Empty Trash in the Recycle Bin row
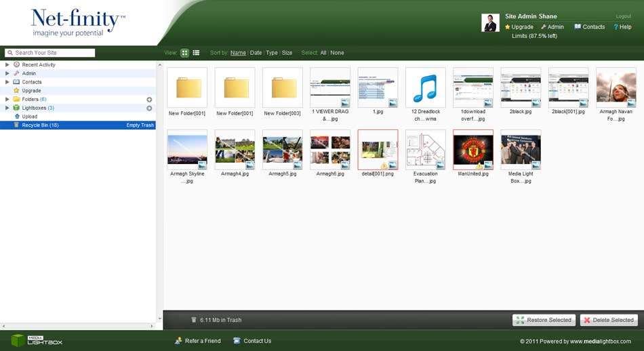This screenshot has width=644, height=351. (140, 125)
